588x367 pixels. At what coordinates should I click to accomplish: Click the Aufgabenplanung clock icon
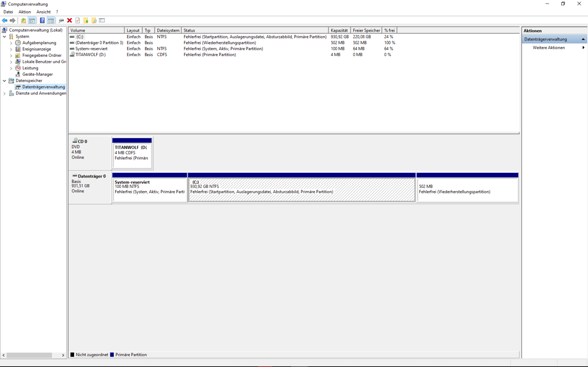(x=18, y=43)
